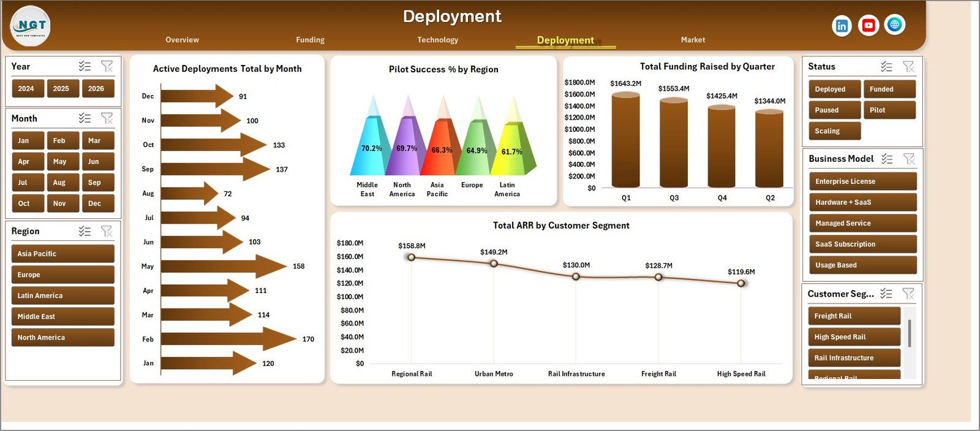Choose Hardware + SaaS business model

point(862,202)
